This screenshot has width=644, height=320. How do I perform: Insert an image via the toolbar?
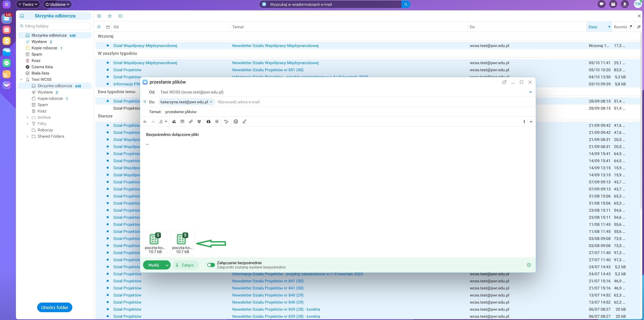tap(174, 122)
